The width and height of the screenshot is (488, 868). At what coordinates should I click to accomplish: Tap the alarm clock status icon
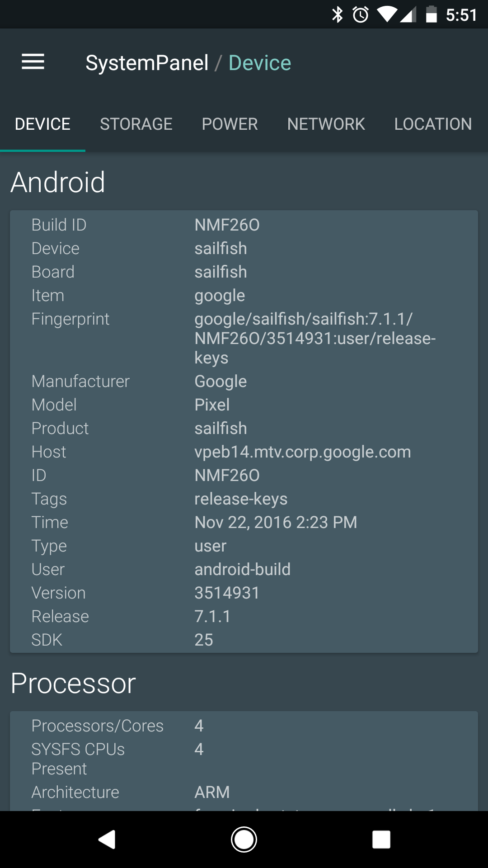361,15
